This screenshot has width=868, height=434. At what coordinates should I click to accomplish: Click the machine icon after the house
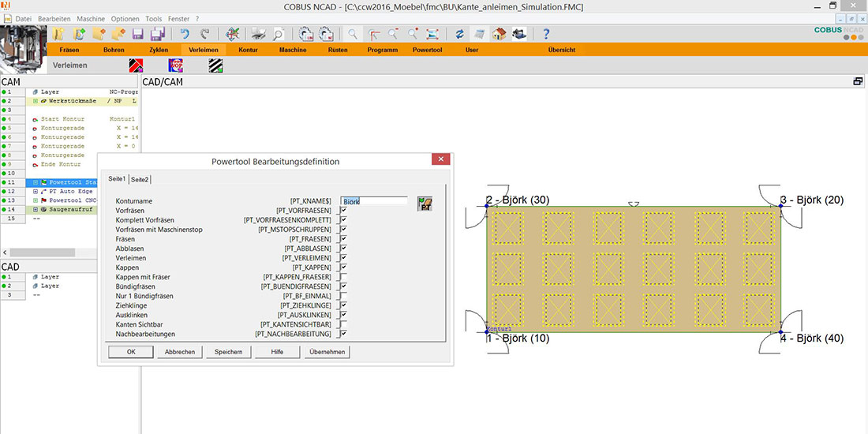(x=519, y=34)
